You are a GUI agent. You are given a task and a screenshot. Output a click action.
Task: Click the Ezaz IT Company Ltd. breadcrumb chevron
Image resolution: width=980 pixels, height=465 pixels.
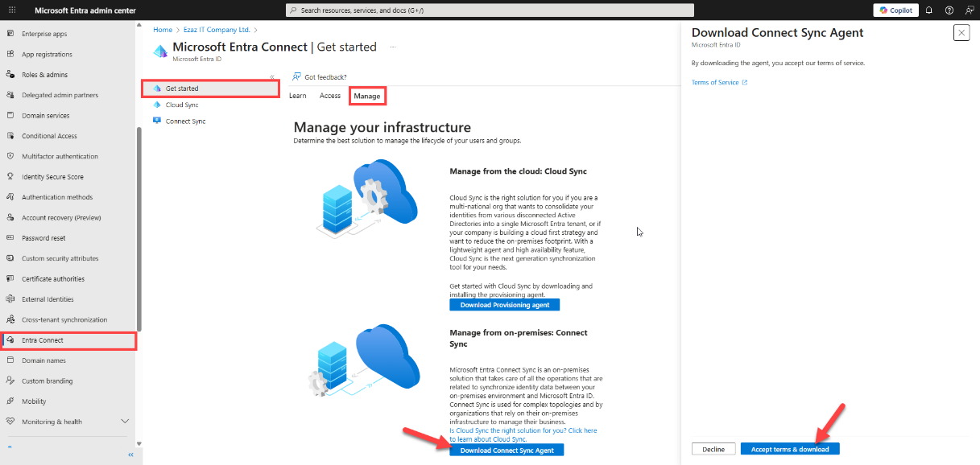click(255, 30)
